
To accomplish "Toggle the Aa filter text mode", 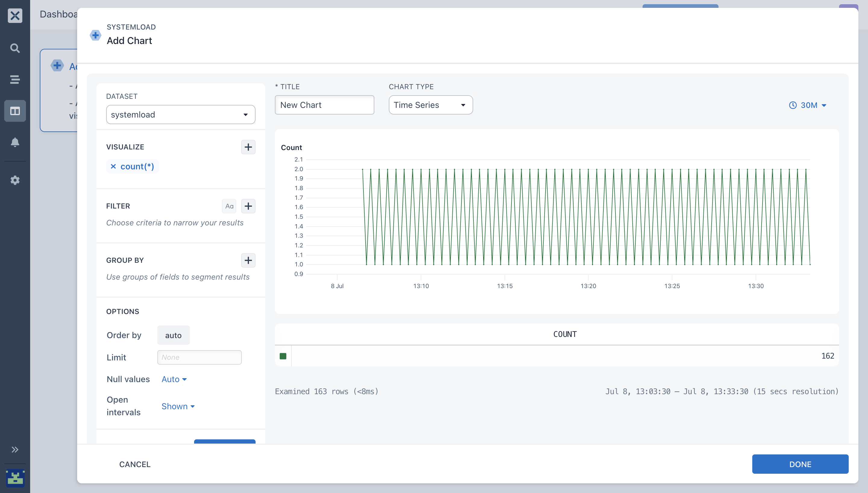I will [x=229, y=206].
